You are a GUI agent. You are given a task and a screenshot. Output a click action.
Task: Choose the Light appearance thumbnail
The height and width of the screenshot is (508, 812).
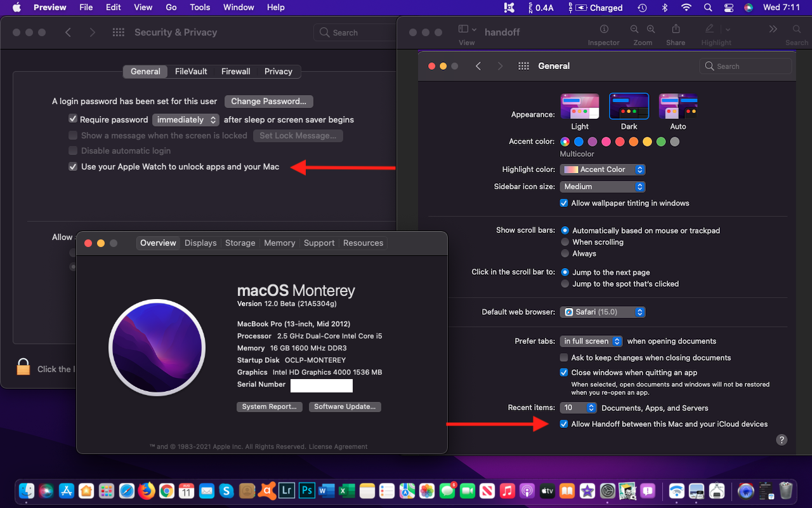tap(580, 106)
